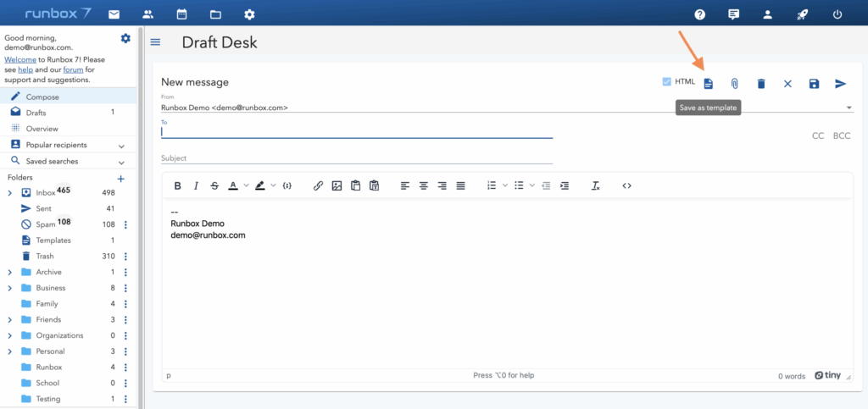Center align text
The height and width of the screenshot is (409, 868).
coord(424,185)
